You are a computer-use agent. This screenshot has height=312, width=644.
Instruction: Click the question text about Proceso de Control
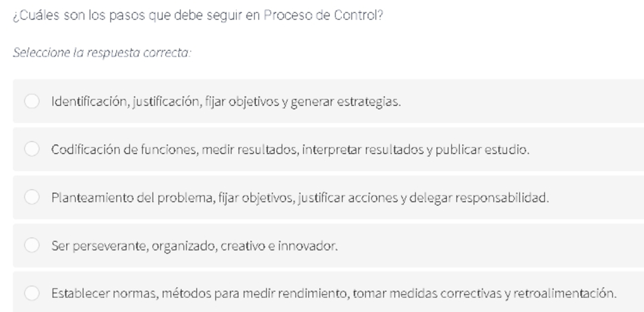(198, 15)
